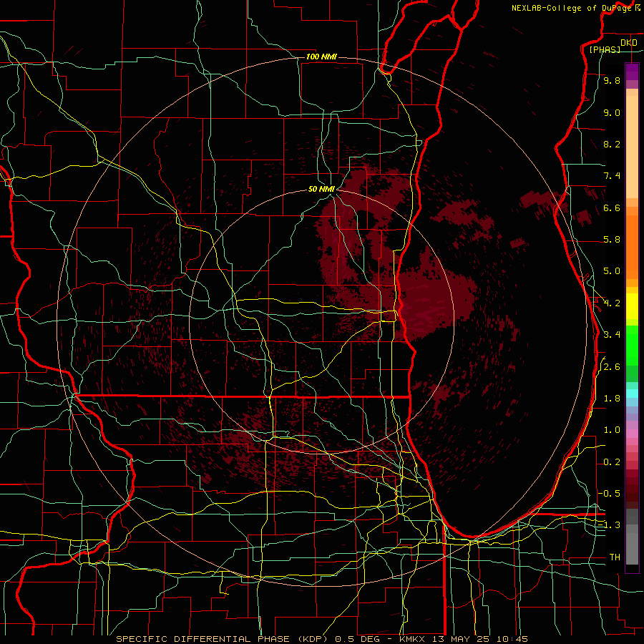Screen dimensions: 644x644
Task: Pick the pink band on the color bar
Action: [x=632, y=434]
